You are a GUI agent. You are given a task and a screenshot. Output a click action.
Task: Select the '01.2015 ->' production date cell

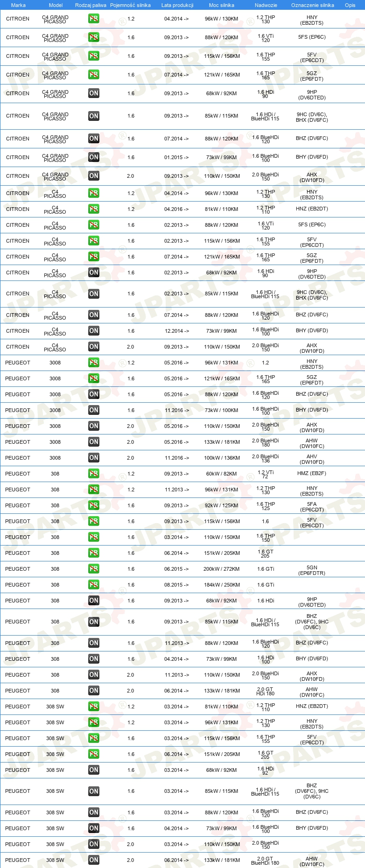[176, 157]
